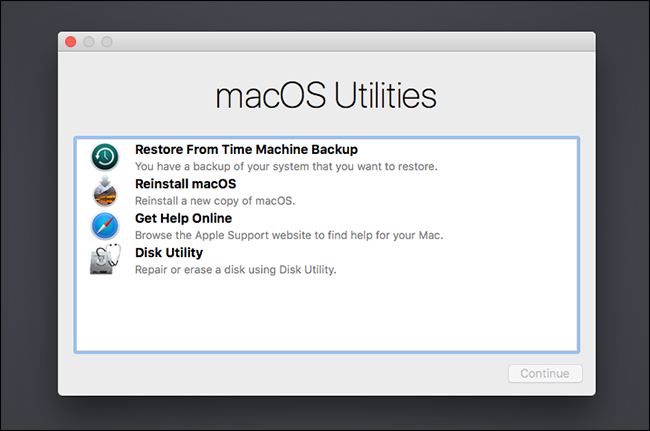650x431 pixels.
Task: Click 'Reinstall a new copy of macOS' text
Action: [214, 201]
